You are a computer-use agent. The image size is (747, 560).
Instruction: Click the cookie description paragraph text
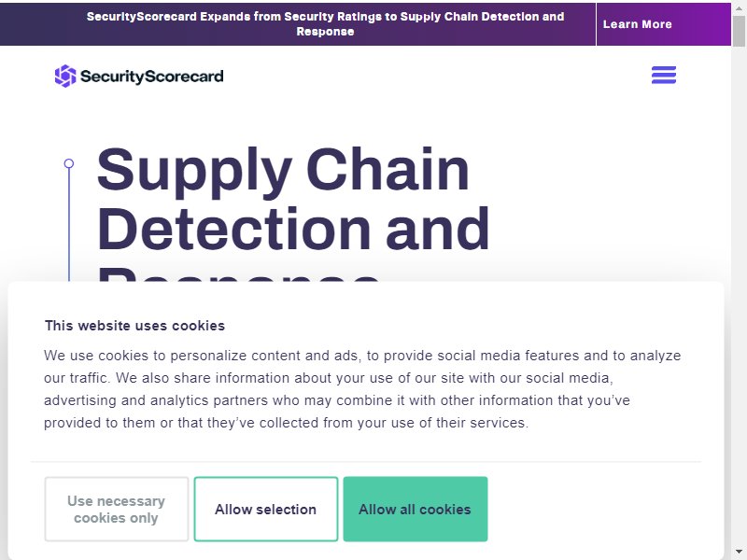tap(362, 389)
